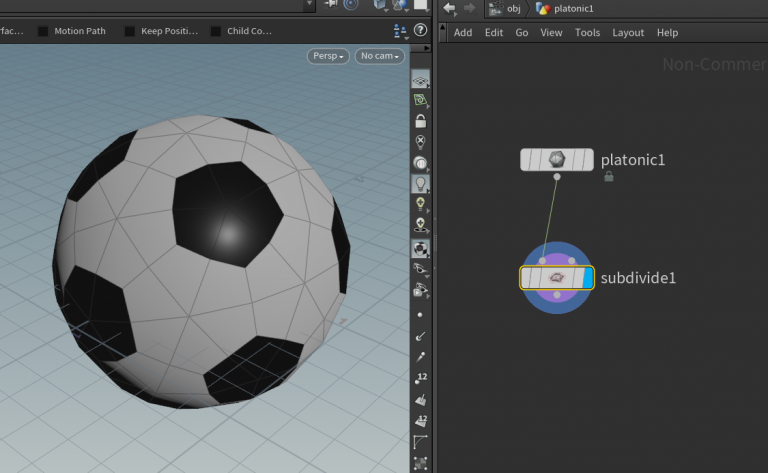The image size is (768, 473).
Task: Click the blue circular target icon
Action: click(351, 4)
